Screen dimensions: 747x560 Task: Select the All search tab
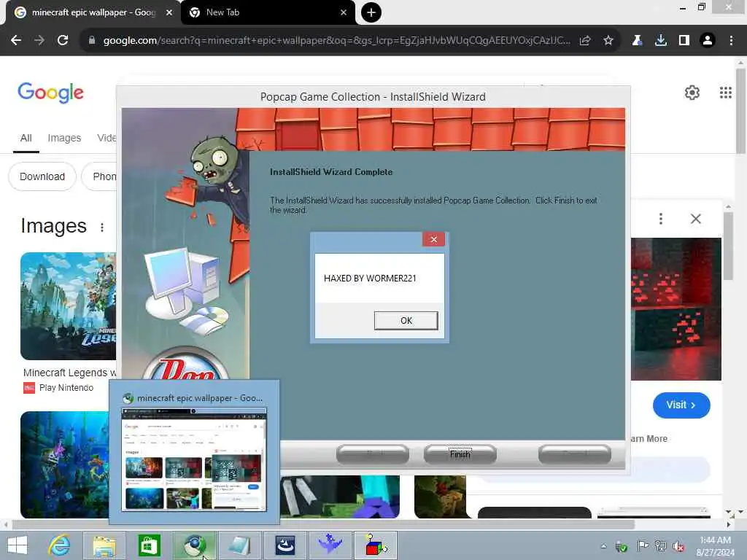[x=26, y=138]
